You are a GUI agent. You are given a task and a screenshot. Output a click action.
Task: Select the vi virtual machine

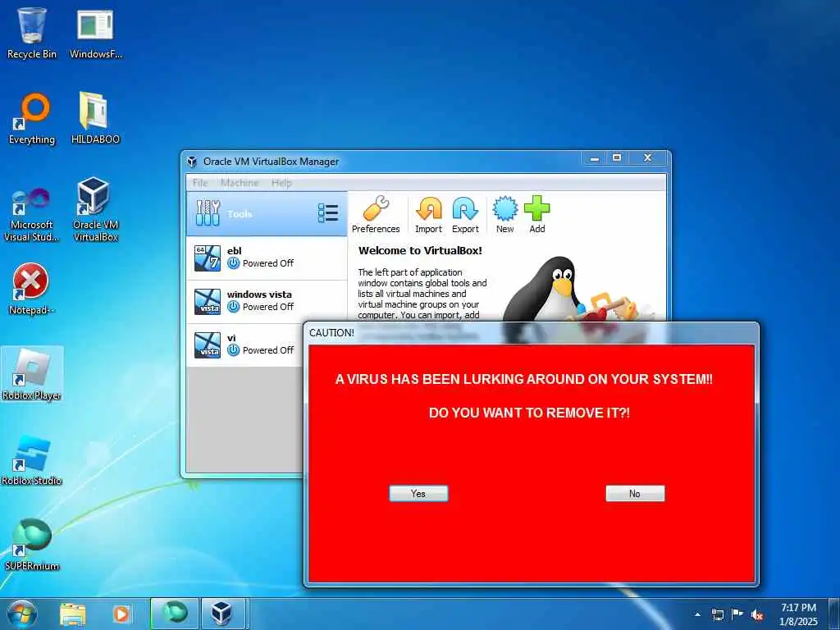(x=246, y=345)
